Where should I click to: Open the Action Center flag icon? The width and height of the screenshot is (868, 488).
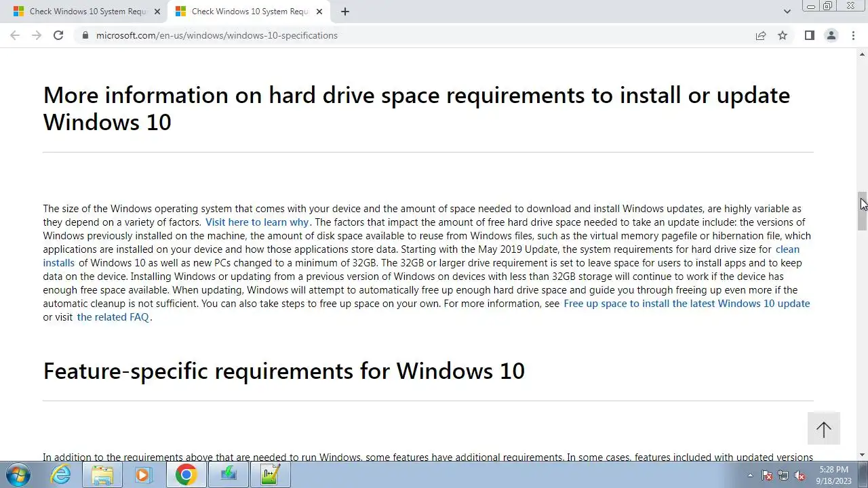pos(767,475)
